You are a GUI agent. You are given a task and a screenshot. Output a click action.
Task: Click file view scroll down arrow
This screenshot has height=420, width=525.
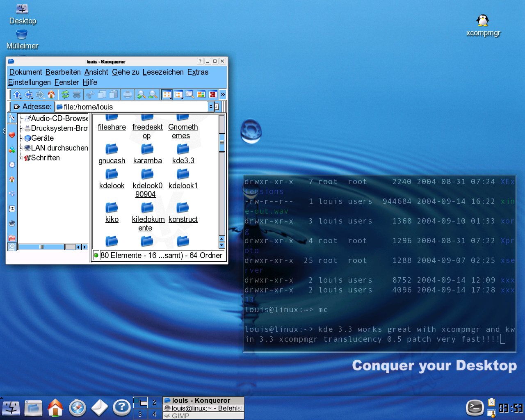point(222,245)
